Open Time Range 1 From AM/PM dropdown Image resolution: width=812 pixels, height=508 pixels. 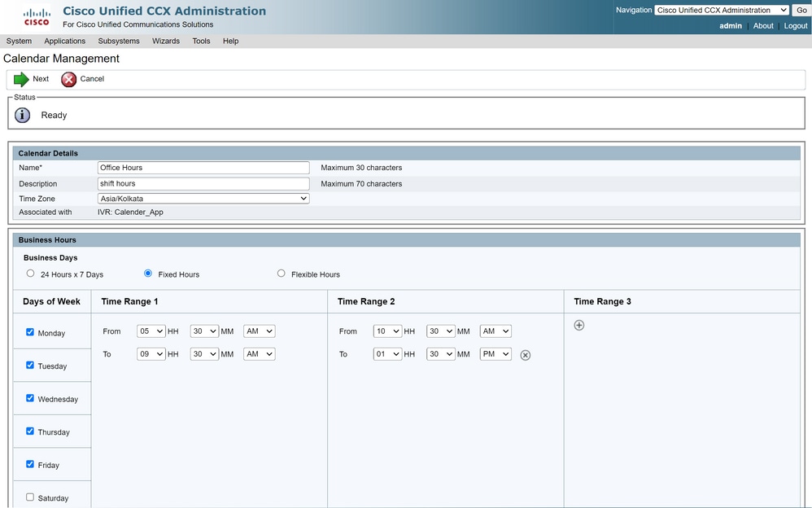click(x=260, y=331)
